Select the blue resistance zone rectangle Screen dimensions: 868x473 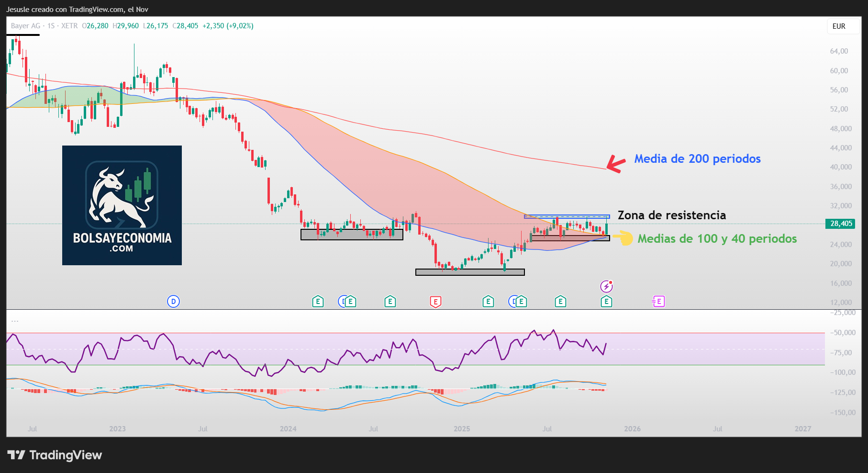567,217
